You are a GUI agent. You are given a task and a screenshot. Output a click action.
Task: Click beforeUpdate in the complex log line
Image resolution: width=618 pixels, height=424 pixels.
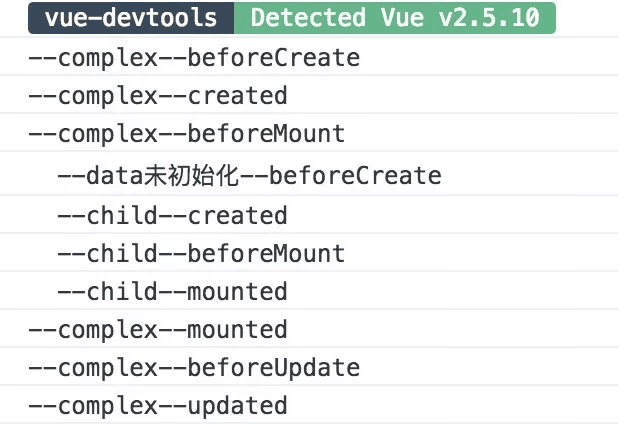pos(273,367)
